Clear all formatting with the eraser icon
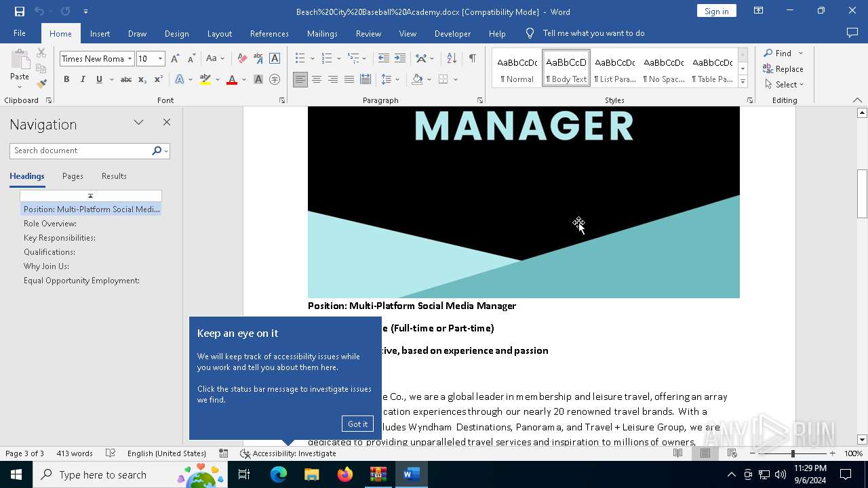The width and height of the screenshot is (868, 488). 242,59
